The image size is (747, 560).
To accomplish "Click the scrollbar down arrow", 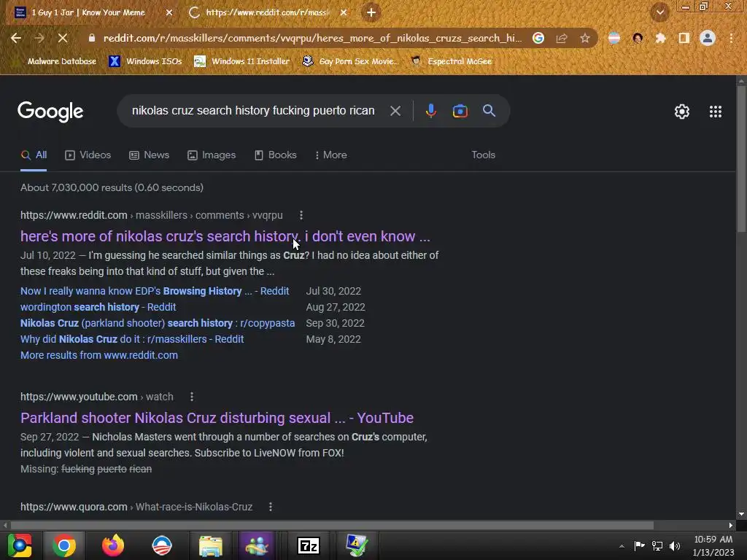I will click(741, 514).
